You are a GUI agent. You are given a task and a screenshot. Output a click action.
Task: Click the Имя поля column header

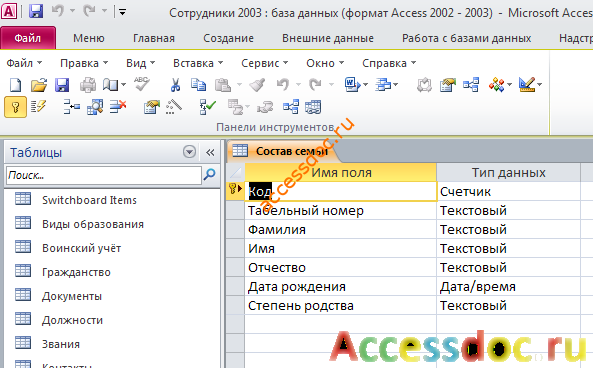(x=341, y=172)
